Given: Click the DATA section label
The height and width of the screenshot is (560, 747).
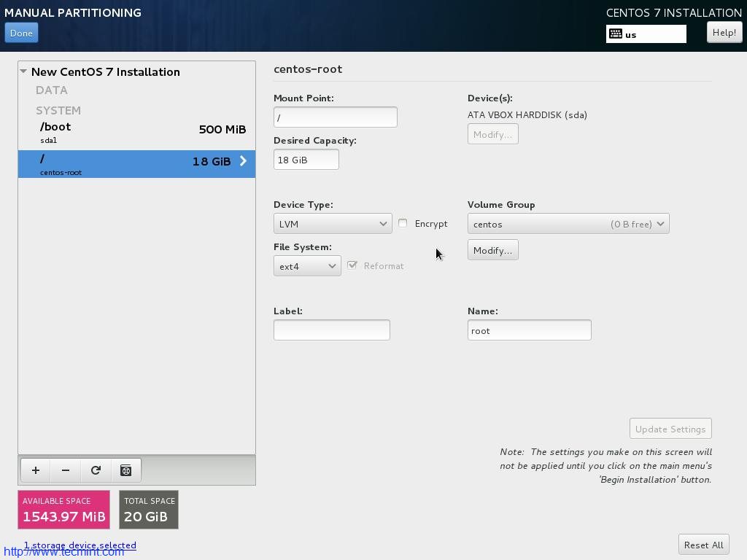Looking at the screenshot, I should point(52,90).
